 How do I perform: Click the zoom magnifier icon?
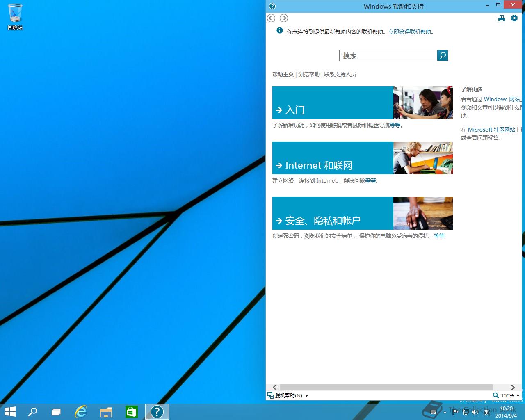(x=495, y=395)
